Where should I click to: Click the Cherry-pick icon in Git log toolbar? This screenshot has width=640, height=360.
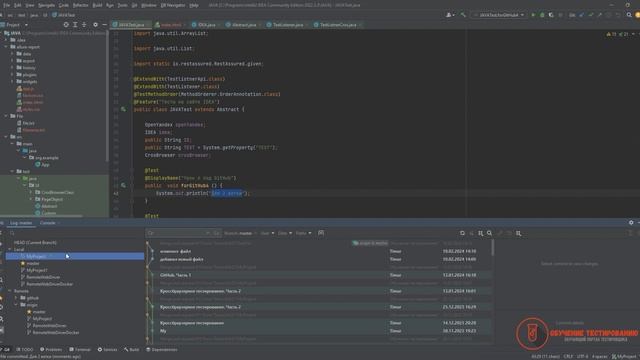pyautogui.click(x=471, y=233)
